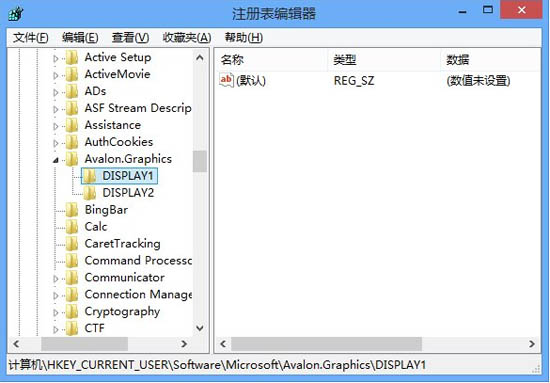The height and width of the screenshot is (383, 550).
Task: Click the Active Setup folder icon
Action: (72, 57)
